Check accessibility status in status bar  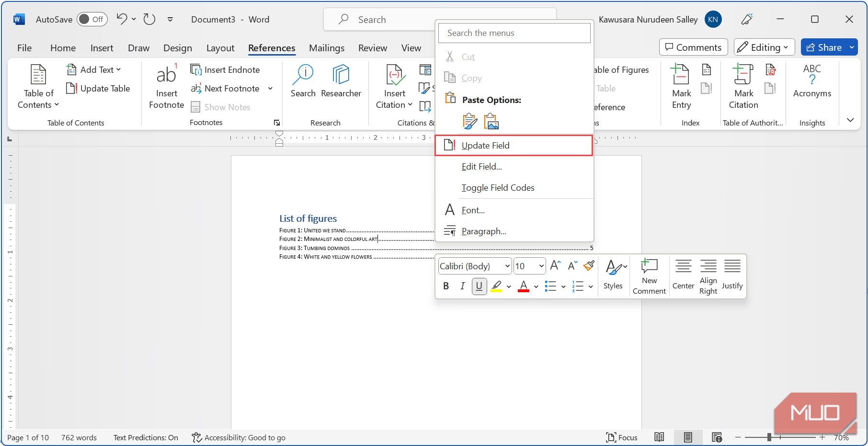239,437
